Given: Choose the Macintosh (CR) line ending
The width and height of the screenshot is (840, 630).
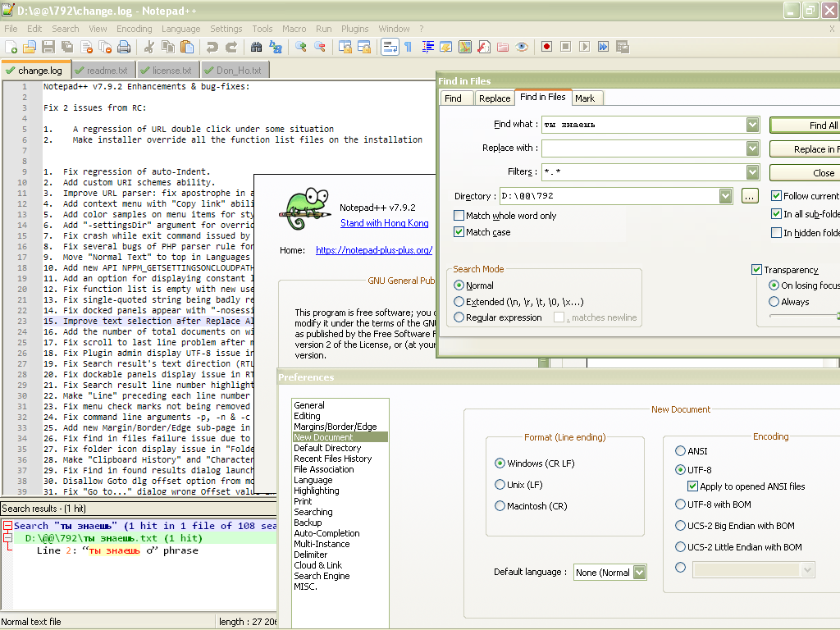Looking at the screenshot, I should click(500, 505).
